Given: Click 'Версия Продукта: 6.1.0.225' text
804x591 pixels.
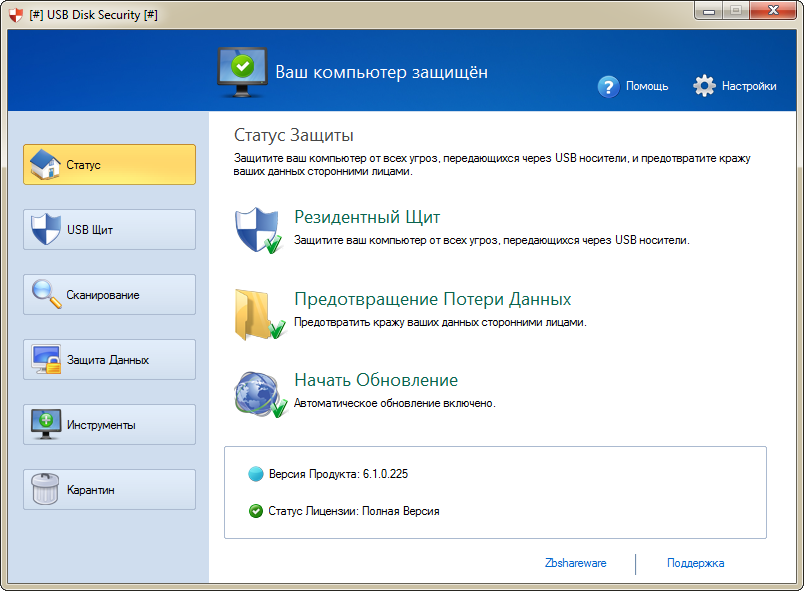Looking at the screenshot, I should [x=338, y=474].
